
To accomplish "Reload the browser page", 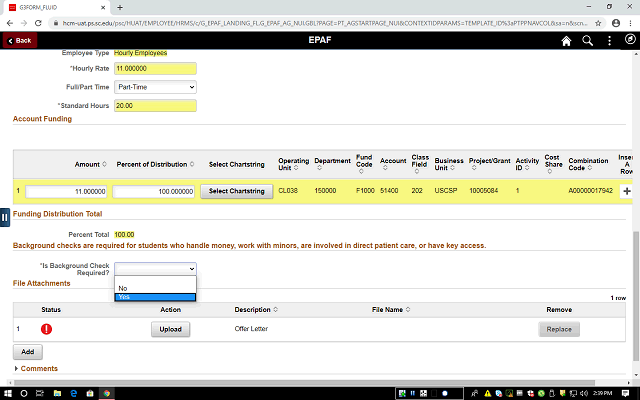I will 38,23.
